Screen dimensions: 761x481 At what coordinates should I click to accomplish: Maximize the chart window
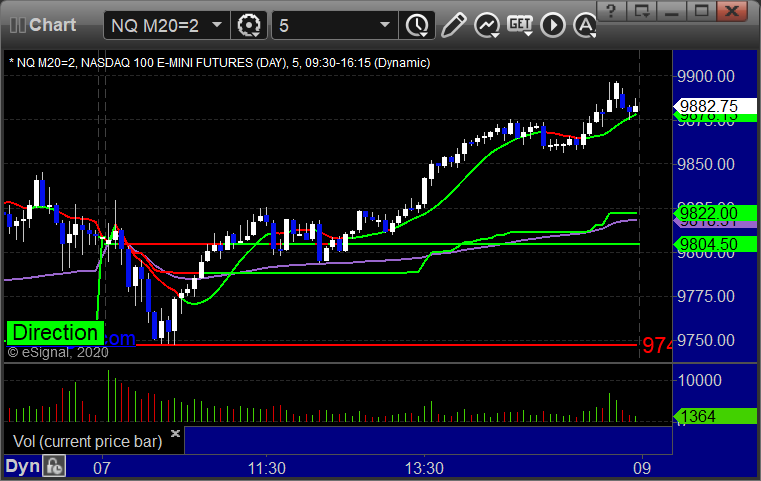(701, 11)
